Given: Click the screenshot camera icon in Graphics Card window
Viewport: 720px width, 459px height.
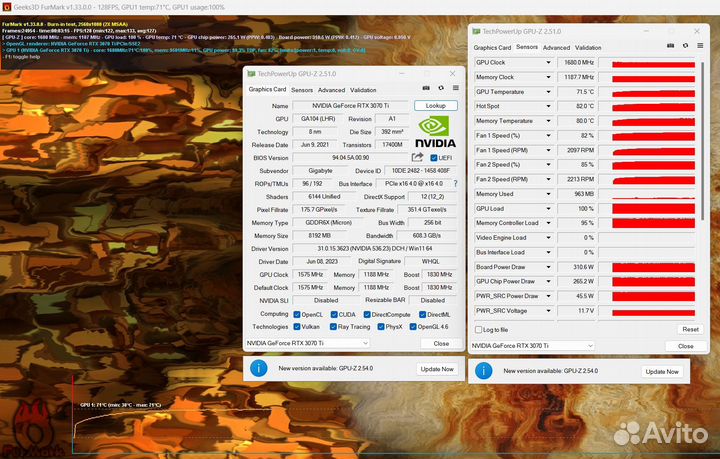Looking at the screenshot, I should click(x=426, y=88).
